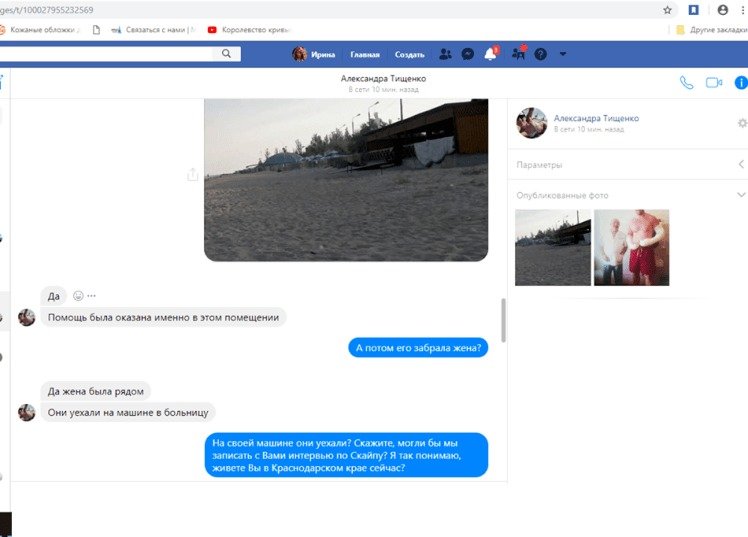Open the friend requests icon
This screenshot has height=537, width=748.
click(x=444, y=54)
